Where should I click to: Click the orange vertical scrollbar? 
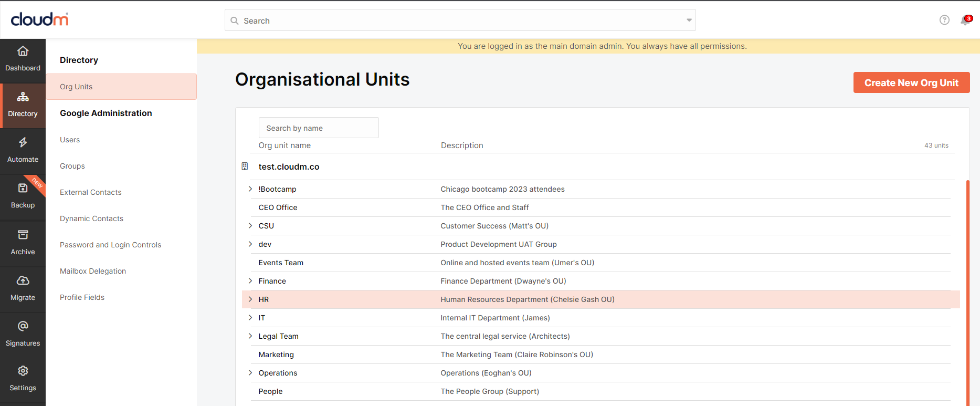tap(967, 293)
